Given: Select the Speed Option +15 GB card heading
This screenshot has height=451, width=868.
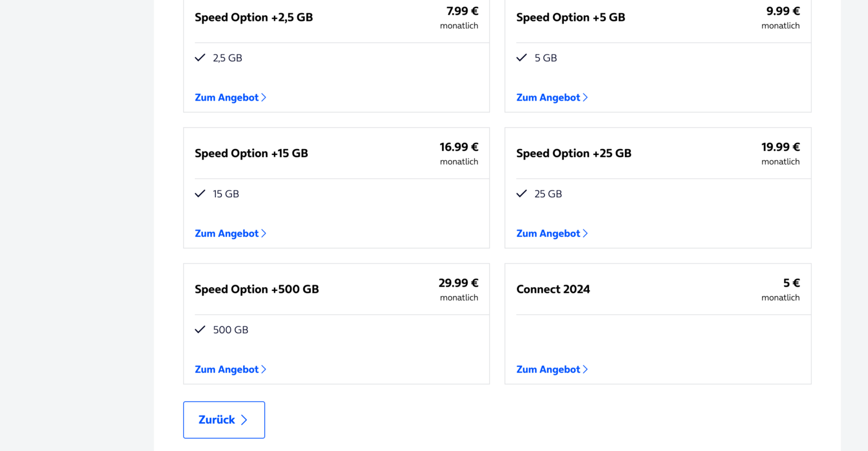Looking at the screenshot, I should [x=251, y=153].
